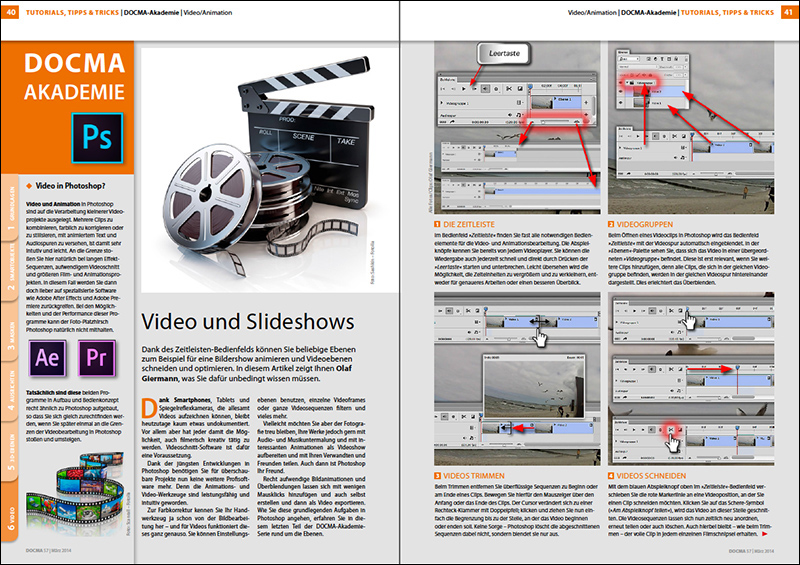Toggle eye icon of Videogruppe in Ebenen panel

(620, 83)
